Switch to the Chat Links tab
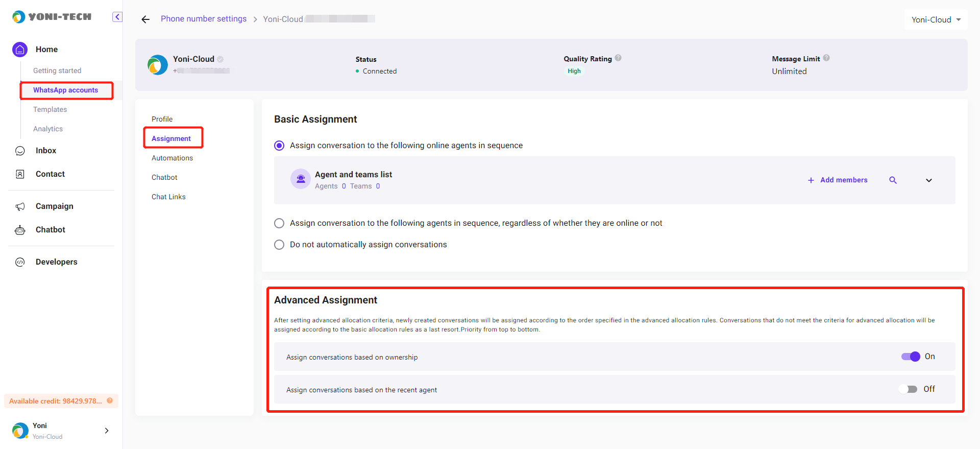Screen dimensions: 980x449 click(168, 197)
